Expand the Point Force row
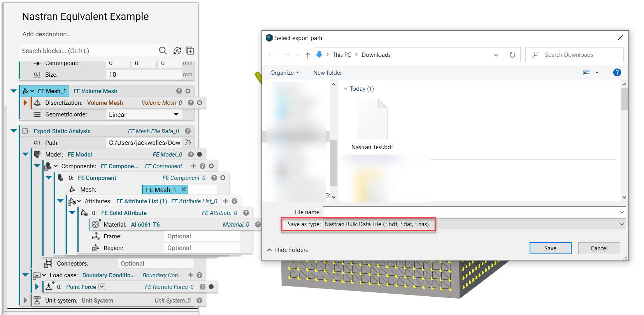 tap(37, 287)
